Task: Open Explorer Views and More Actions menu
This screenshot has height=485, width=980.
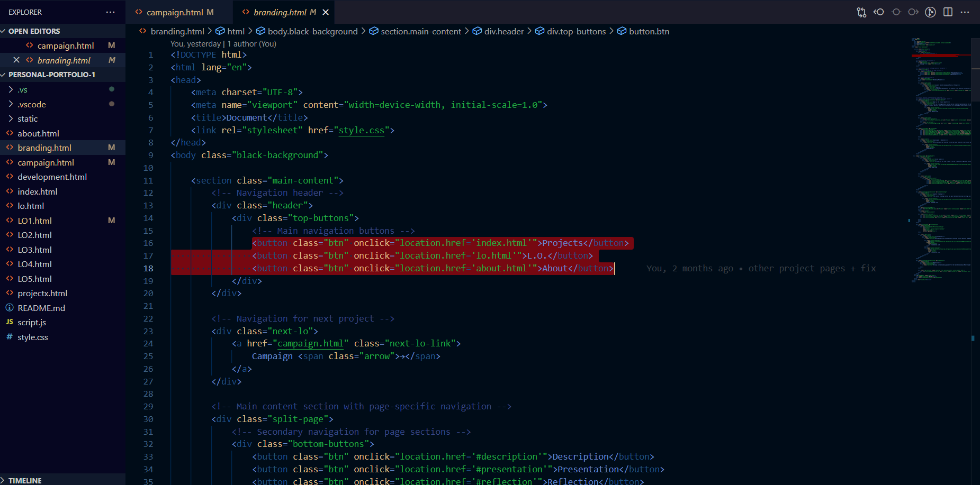Action: [x=110, y=12]
